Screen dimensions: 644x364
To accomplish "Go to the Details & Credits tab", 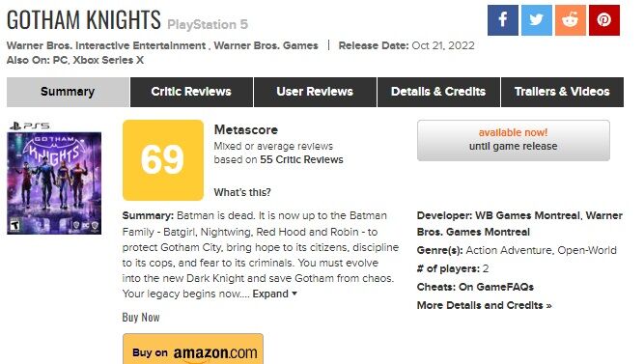I will pos(438,92).
